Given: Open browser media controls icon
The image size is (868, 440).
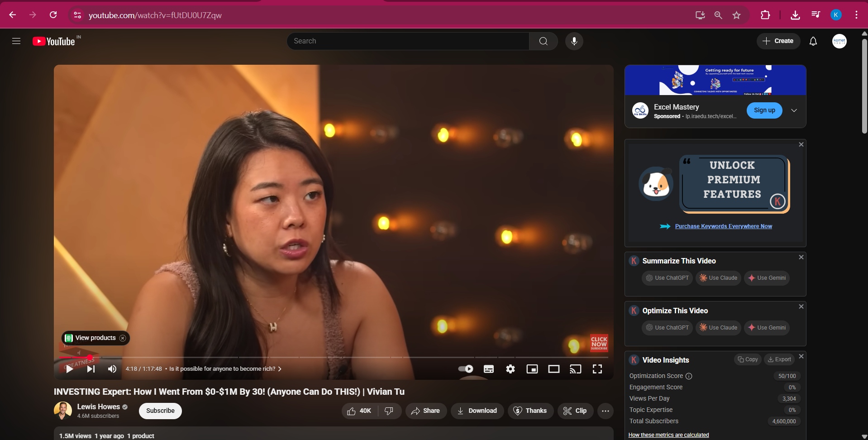Looking at the screenshot, I should pos(816,15).
